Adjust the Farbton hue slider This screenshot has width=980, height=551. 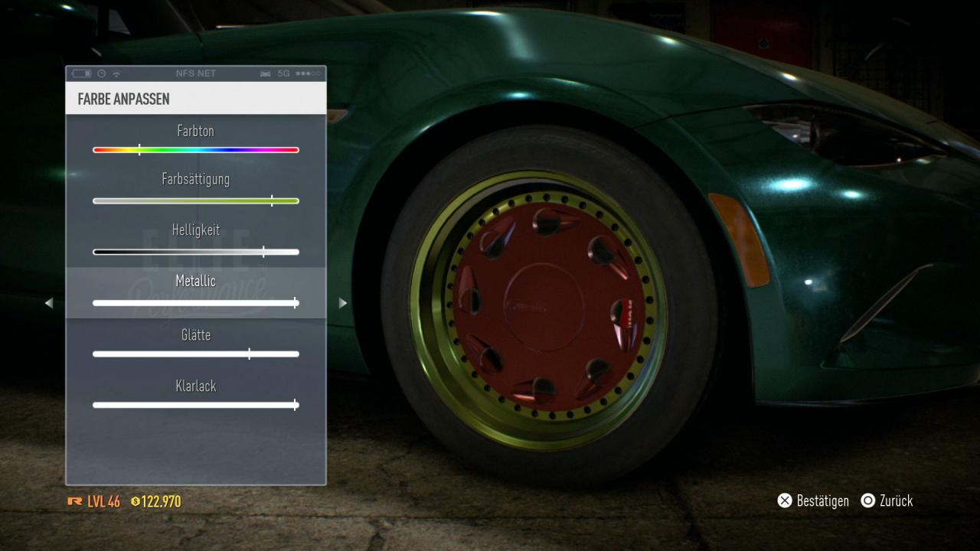(196, 150)
